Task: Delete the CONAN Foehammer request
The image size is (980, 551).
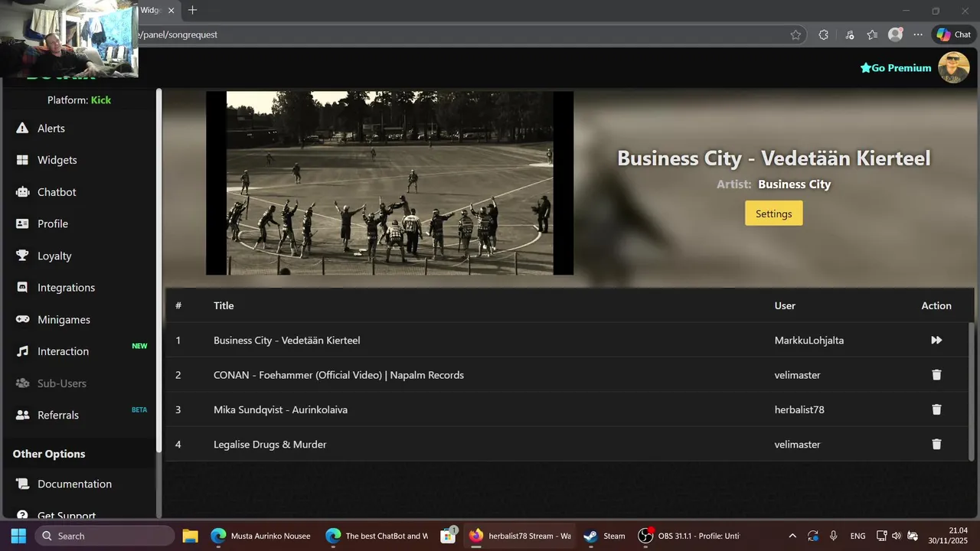Action: coord(936,375)
